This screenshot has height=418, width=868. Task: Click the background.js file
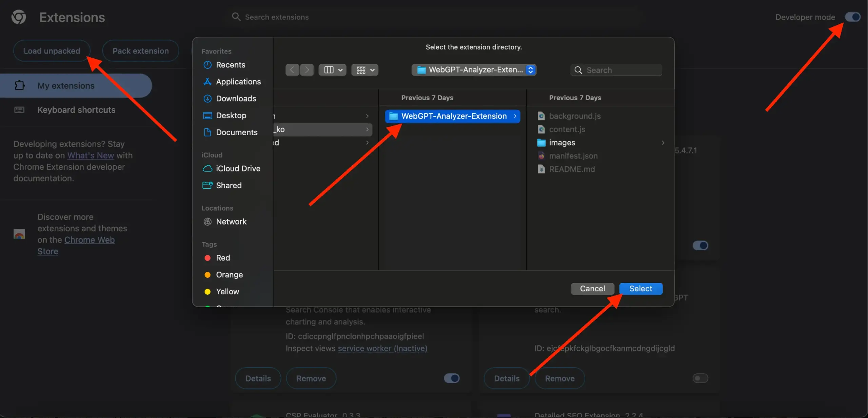point(575,116)
